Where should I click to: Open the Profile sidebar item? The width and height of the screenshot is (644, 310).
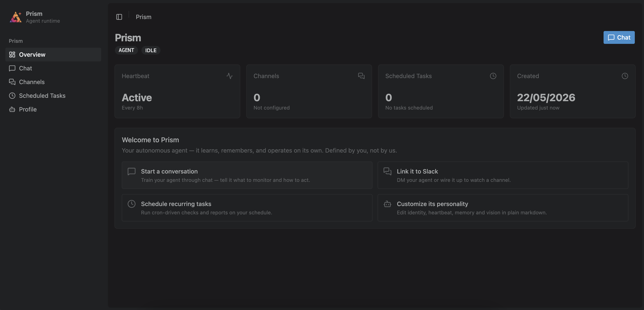coord(53,109)
